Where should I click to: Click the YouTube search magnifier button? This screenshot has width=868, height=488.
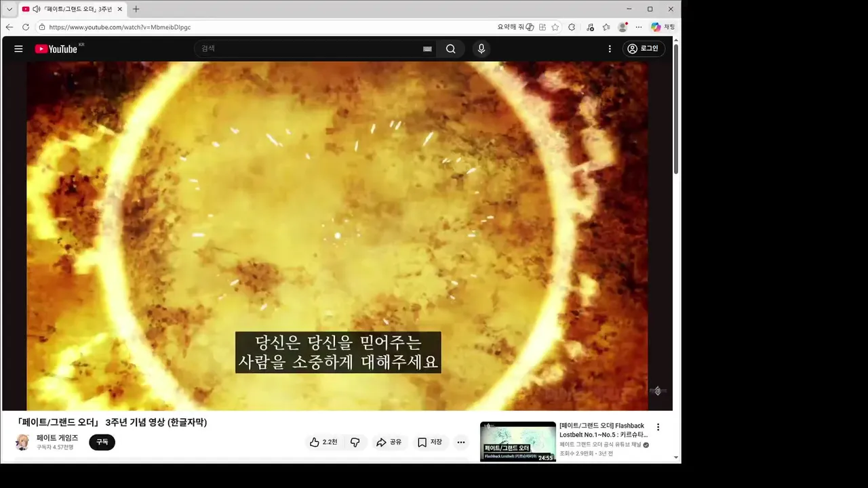[x=450, y=49]
